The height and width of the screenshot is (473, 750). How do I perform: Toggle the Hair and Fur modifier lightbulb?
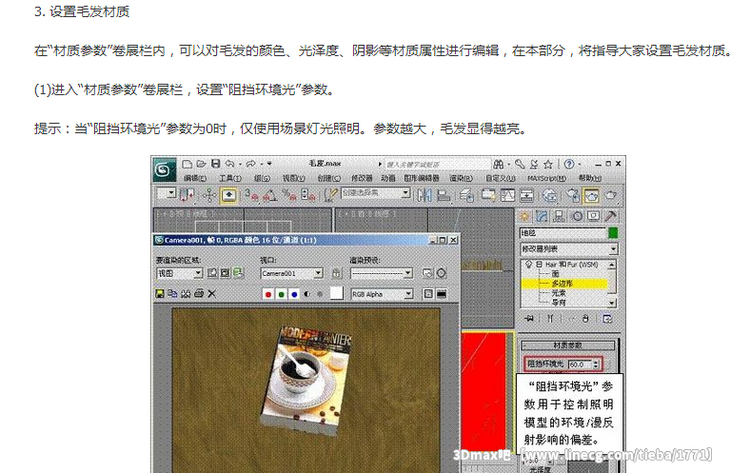[x=528, y=264]
